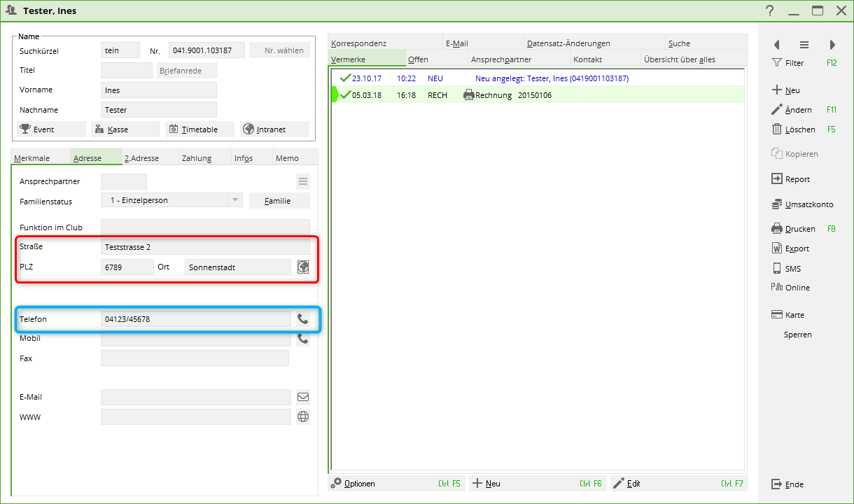Click the Familie button
Viewport: 854px width, 504px height.
pyautogui.click(x=279, y=201)
